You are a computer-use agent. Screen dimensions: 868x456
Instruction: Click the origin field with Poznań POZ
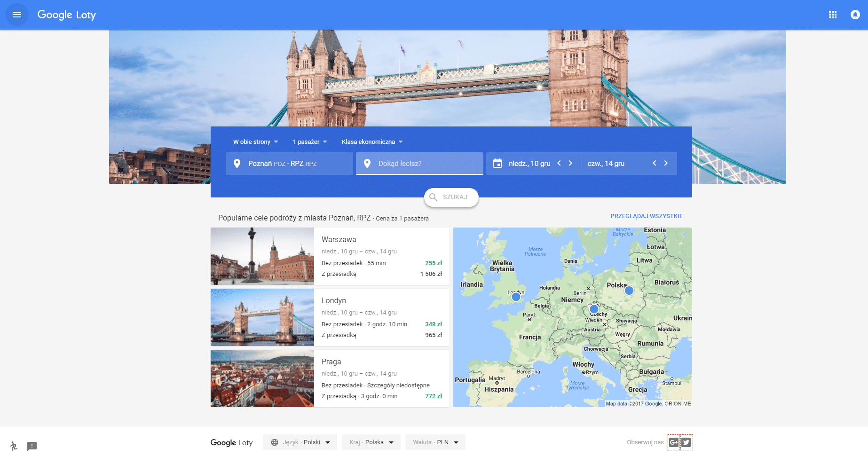point(289,164)
